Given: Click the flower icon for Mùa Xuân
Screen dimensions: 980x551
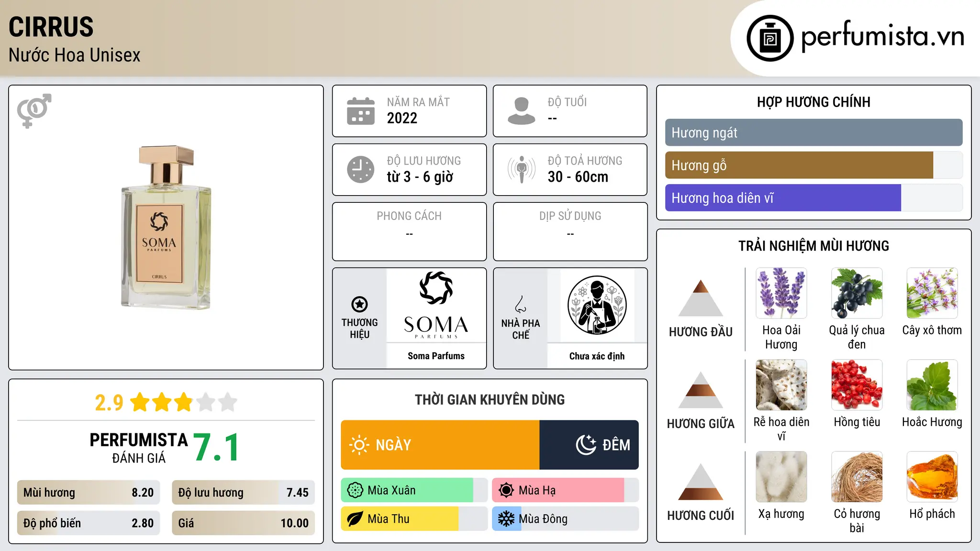Looking at the screenshot, I should point(355,490).
